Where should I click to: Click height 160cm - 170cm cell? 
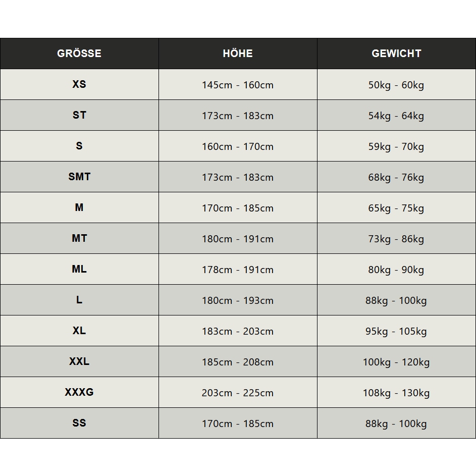[238, 146]
